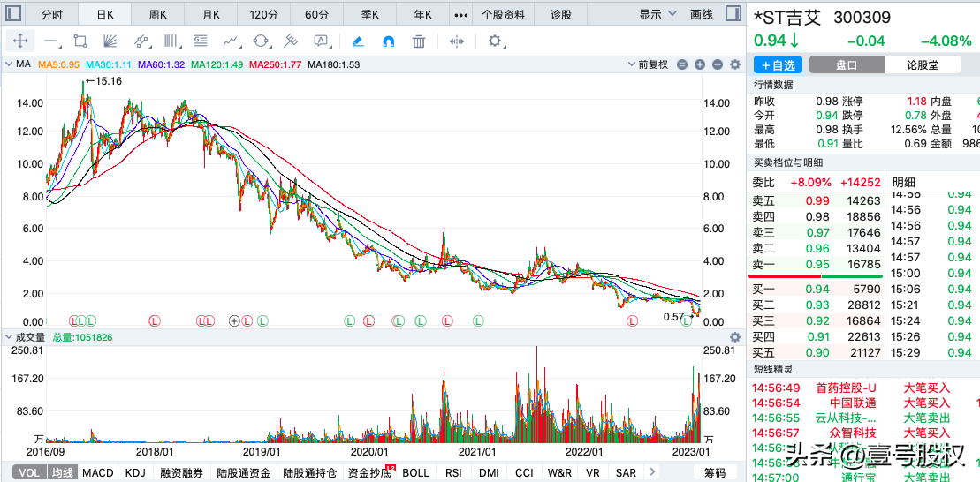The height and width of the screenshot is (482, 980).
Task: Toggle the 画线 drawing mode
Action: 702,14
